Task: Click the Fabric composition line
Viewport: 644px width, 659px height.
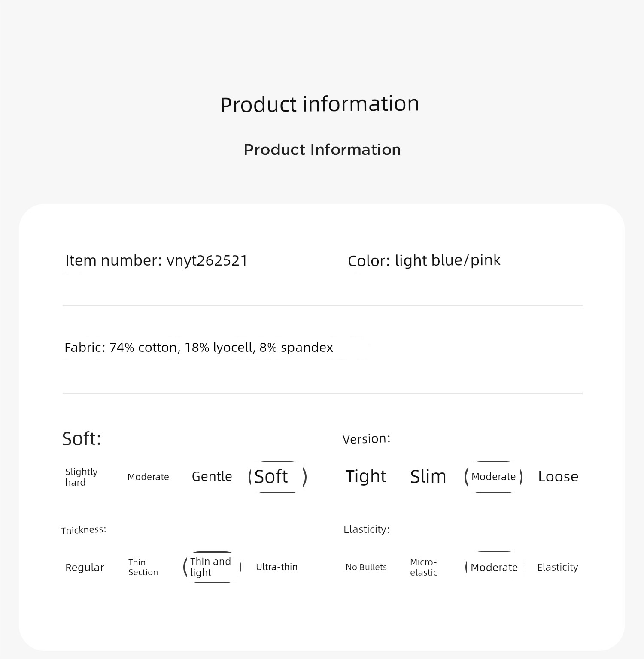Action: tap(199, 347)
